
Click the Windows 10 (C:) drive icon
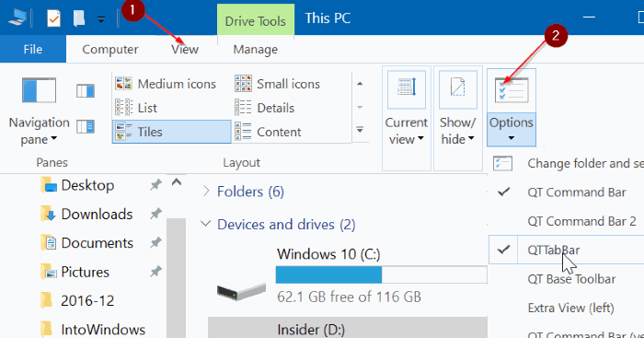tap(241, 291)
